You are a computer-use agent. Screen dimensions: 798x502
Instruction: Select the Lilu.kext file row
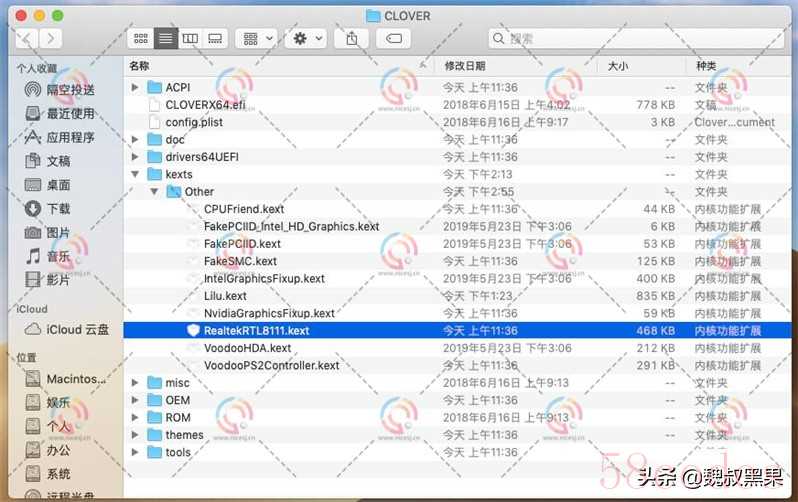[x=457, y=296]
